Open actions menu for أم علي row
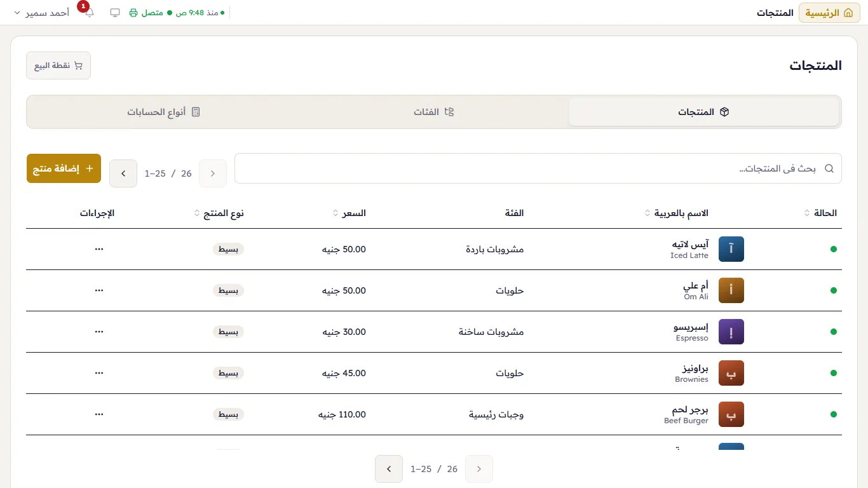This screenshot has height=488, width=868. pyautogui.click(x=98, y=290)
